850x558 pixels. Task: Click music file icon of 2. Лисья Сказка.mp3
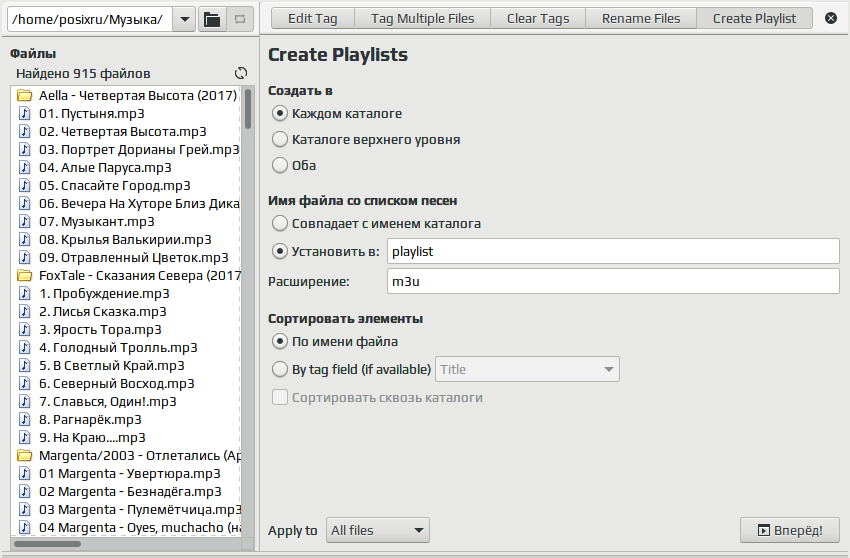coord(24,311)
